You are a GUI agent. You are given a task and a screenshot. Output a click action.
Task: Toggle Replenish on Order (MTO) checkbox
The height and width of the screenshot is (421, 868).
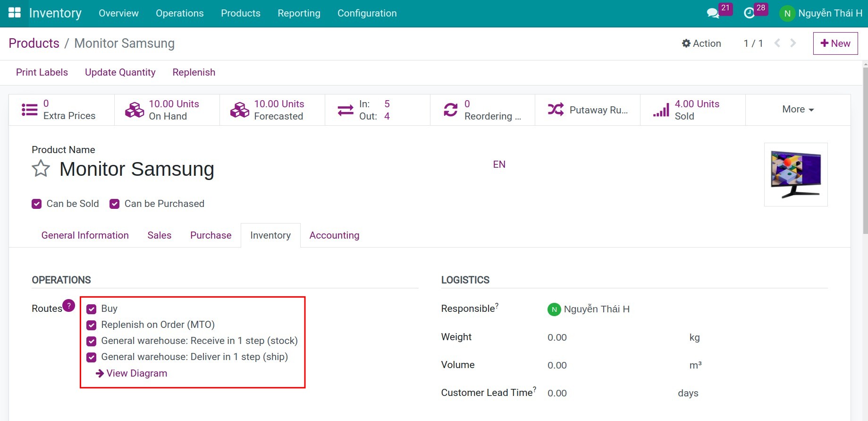pyautogui.click(x=92, y=325)
